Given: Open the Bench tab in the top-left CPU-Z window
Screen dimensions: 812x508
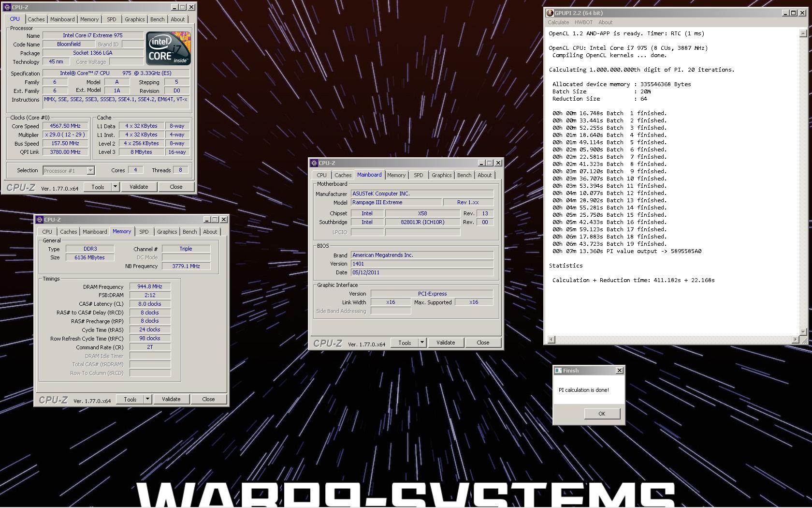Looking at the screenshot, I should (x=157, y=19).
